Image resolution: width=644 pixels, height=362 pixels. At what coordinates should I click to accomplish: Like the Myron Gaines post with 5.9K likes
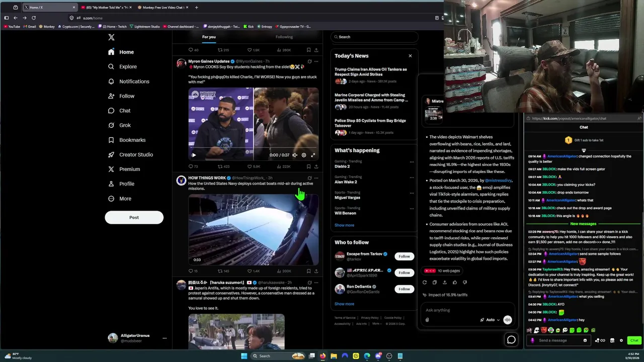[253, 166]
